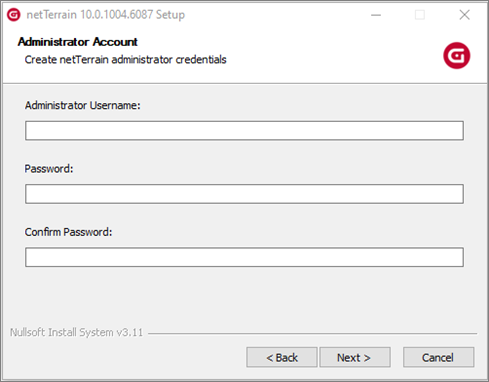Viewport: 489px width, 382px height.
Task: Click the Administrator Account heading
Action: (78, 42)
